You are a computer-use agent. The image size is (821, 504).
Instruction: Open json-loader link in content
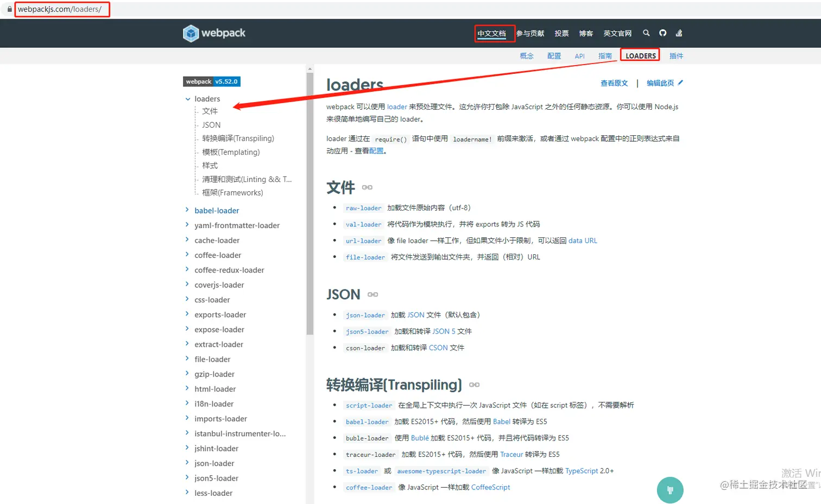click(x=365, y=315)
